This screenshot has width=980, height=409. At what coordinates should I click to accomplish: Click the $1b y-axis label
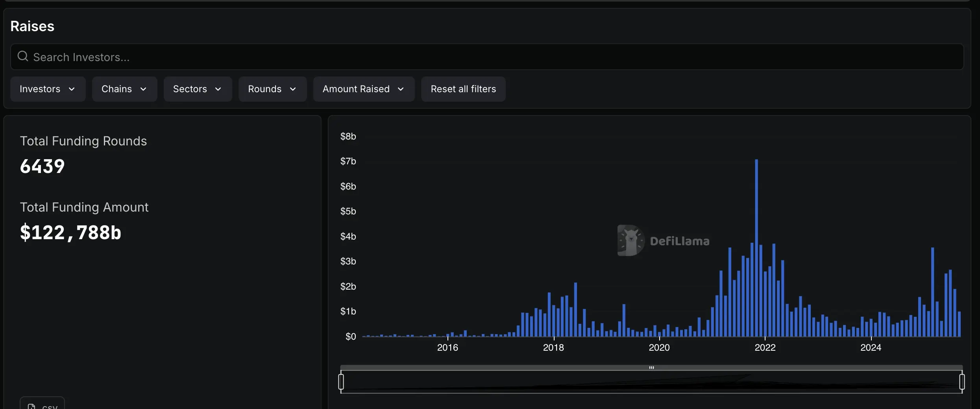pyautogui.click(x=348, y=311)
